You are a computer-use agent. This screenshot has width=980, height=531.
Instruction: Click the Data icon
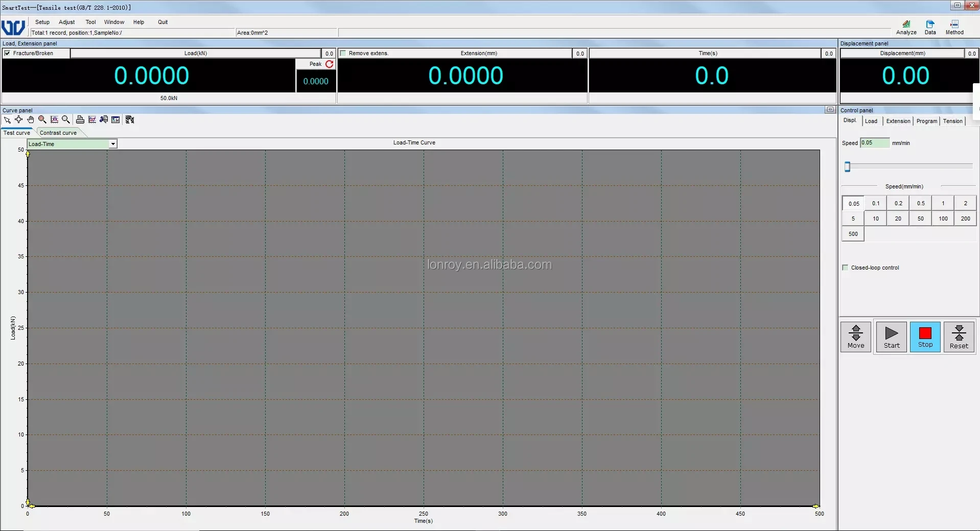point(930,28)
